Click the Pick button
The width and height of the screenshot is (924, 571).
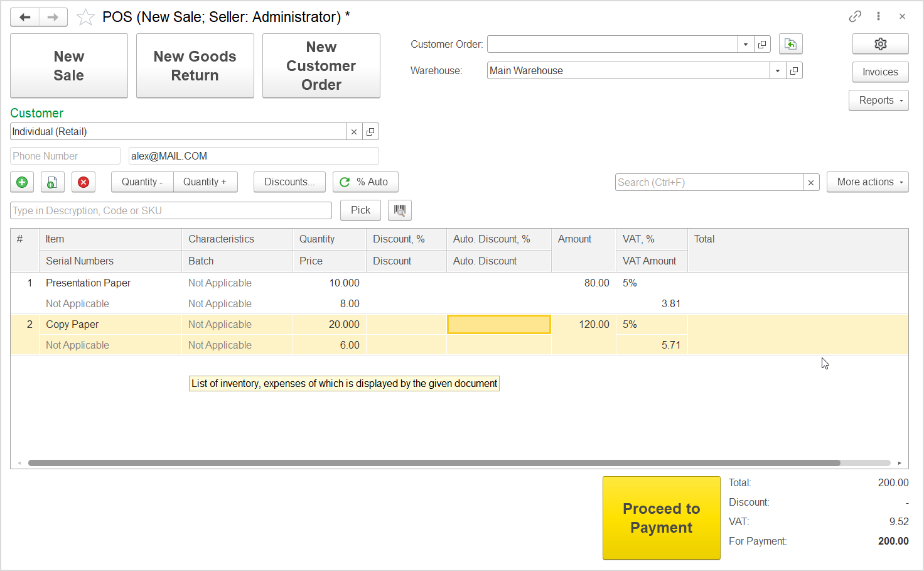pyautogui.click(x=360, y=210)
